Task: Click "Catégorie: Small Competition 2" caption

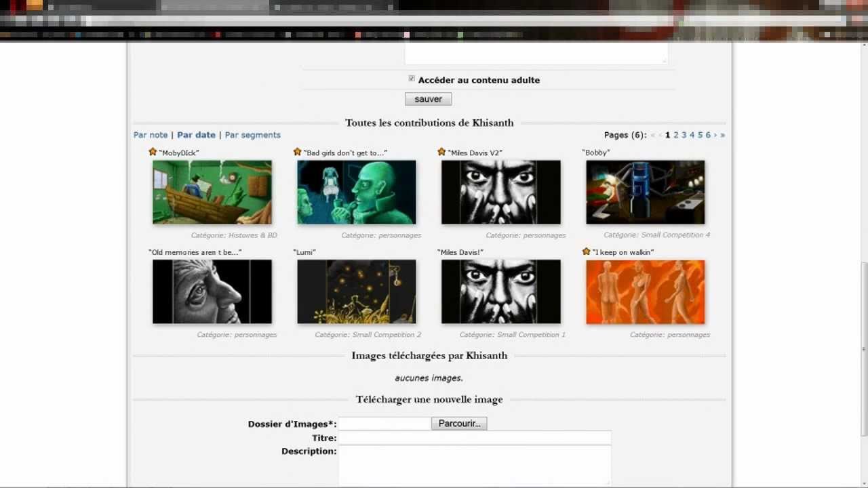Action: 368,334
